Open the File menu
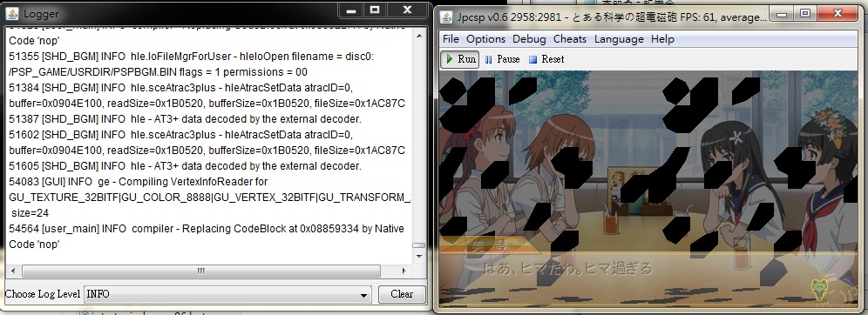The width and height of the screenshot is (868, 315). tap(451, 39)
